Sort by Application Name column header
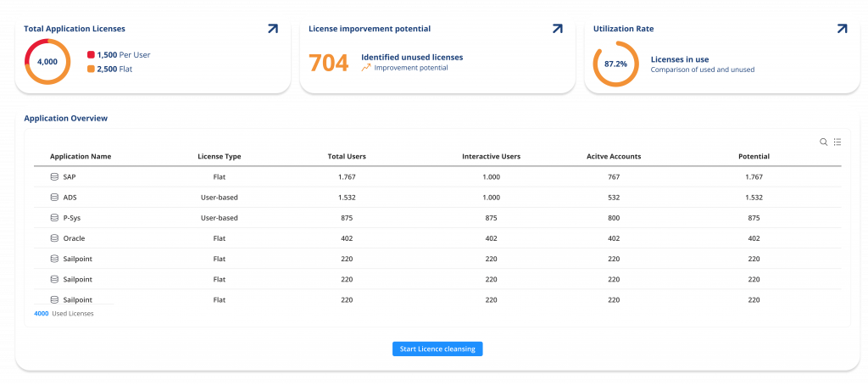This screenshot has width=868, height=385. click(81, 157)
